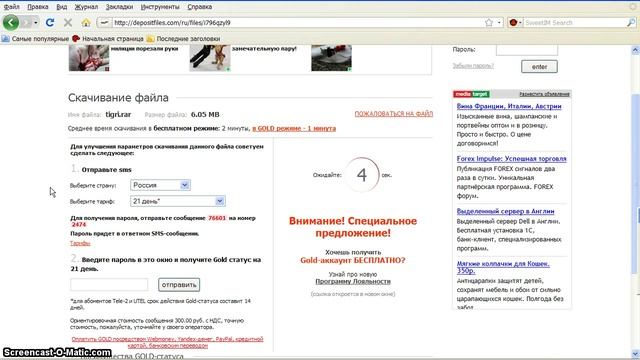Click the page scrollbar up arrow
This screenshot has height=360, width=640.
point(635,50)
